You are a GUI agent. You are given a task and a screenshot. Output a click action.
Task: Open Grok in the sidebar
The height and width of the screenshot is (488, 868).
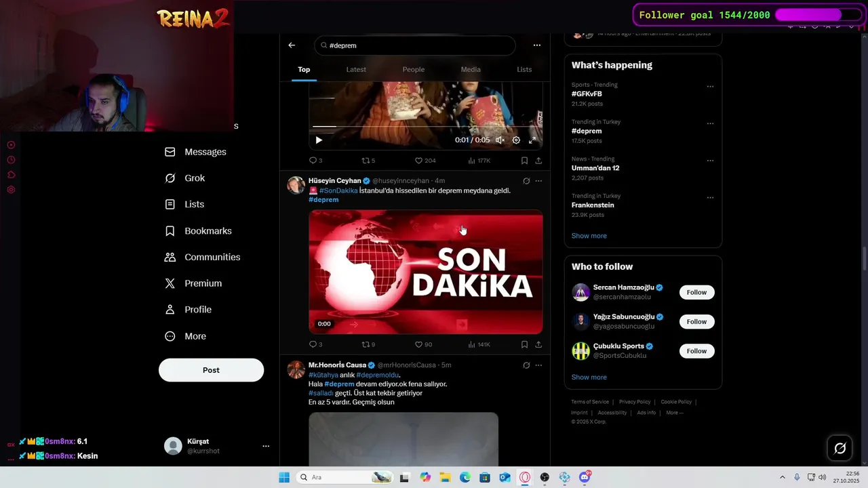point(185,178)
